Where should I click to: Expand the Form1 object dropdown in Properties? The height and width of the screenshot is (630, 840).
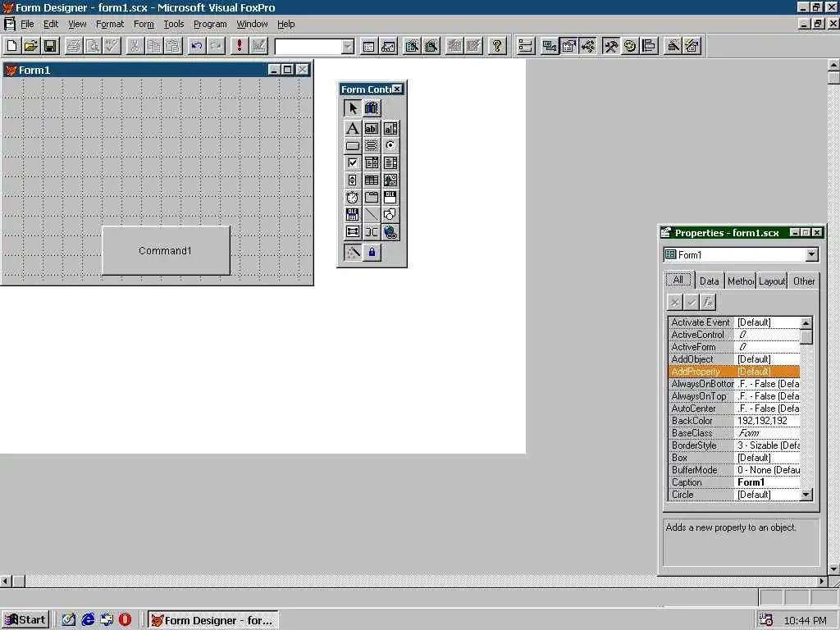click(x=811, y=254)
